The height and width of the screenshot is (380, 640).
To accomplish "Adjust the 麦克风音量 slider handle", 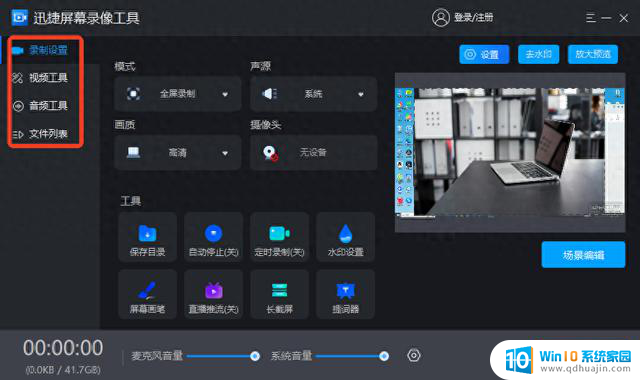I will (x=255, y=356).
